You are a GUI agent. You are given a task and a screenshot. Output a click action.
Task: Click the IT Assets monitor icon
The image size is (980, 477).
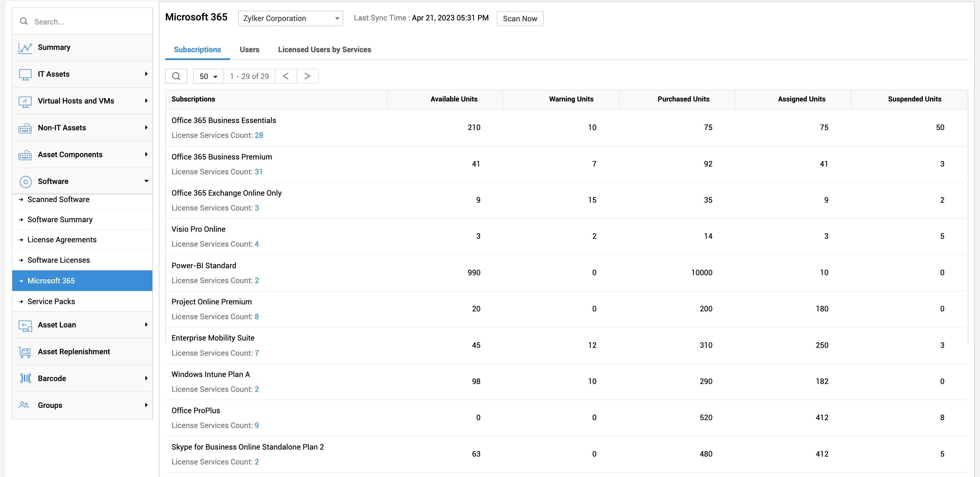click(25, 75)
